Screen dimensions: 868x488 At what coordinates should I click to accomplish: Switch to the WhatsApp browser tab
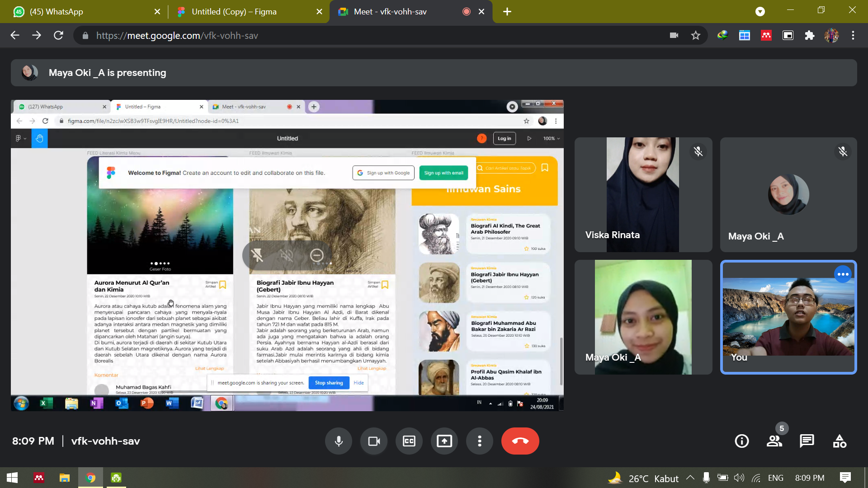point(57,12)
